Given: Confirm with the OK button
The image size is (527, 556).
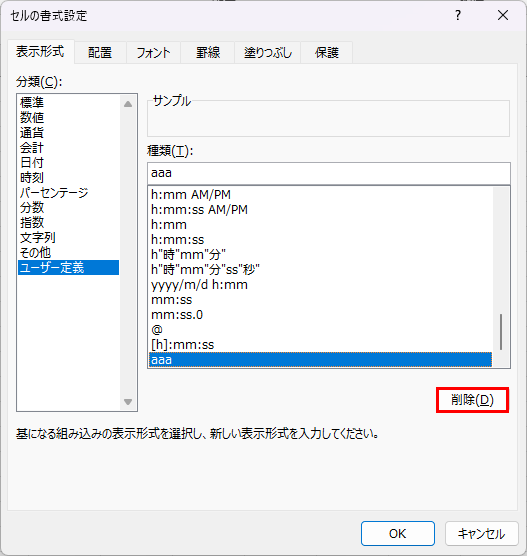Looking at the screenshot, I should (x=398, y=533).
